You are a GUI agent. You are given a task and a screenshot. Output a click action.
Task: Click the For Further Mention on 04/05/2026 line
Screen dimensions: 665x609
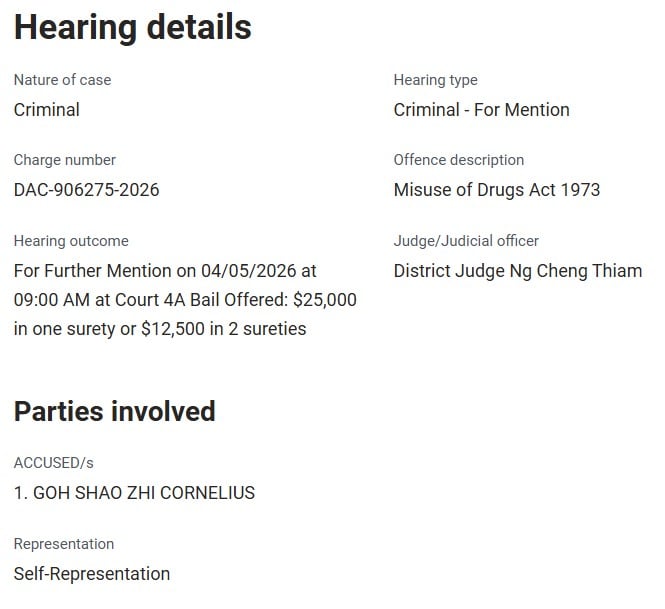click(x=165, y=271)
